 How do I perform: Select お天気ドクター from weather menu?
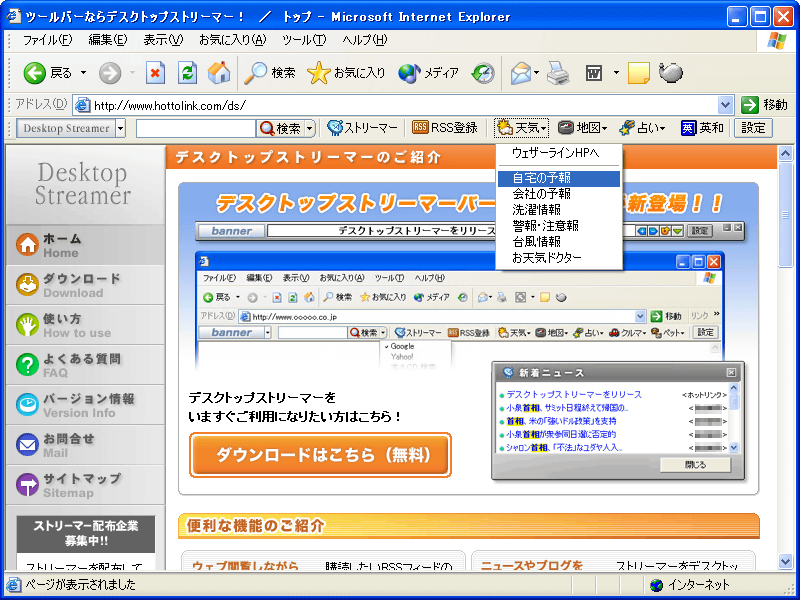[559, 258]
